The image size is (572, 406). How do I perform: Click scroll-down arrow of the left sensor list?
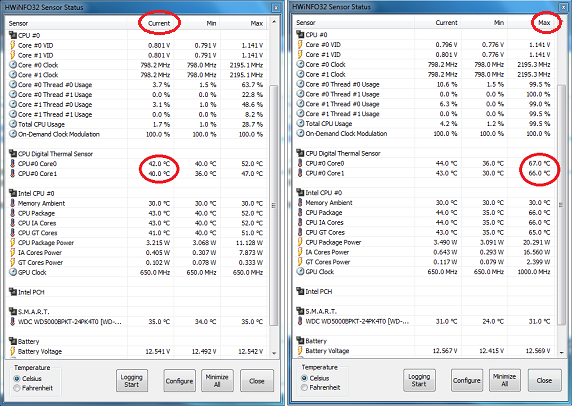274,353
